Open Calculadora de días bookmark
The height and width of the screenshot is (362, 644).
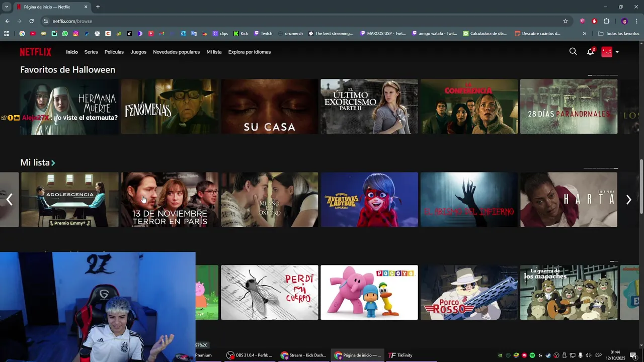(485, 34)
